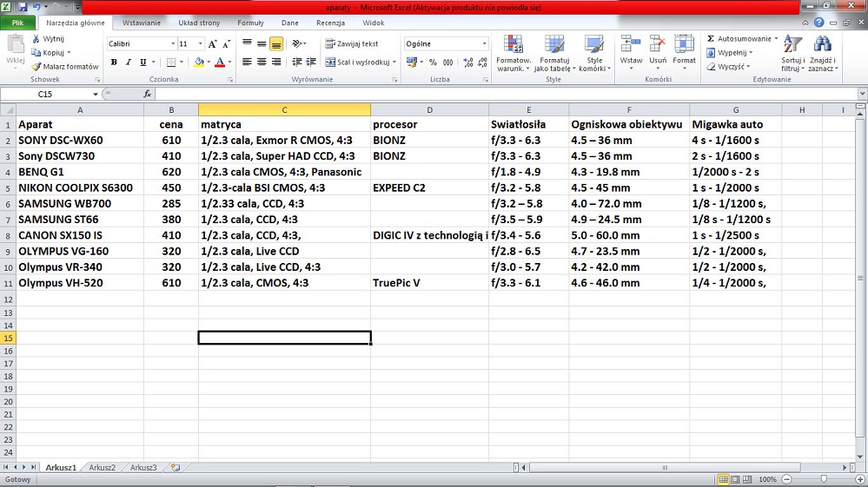The width and height of the screenshot is (868, 487).
Task: Open the Wyczyść clear menu
Action: tap(728, 66)
